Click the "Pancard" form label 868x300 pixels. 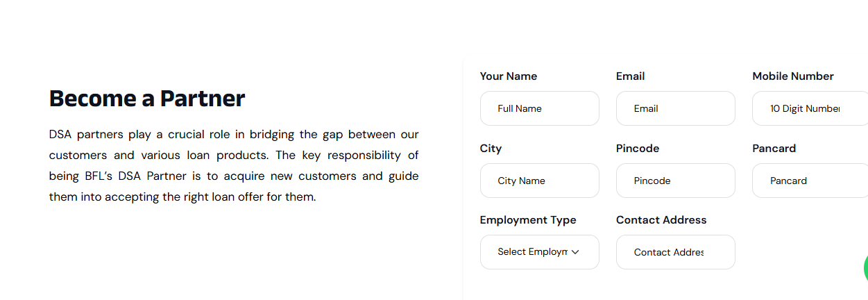pos(774,149)
